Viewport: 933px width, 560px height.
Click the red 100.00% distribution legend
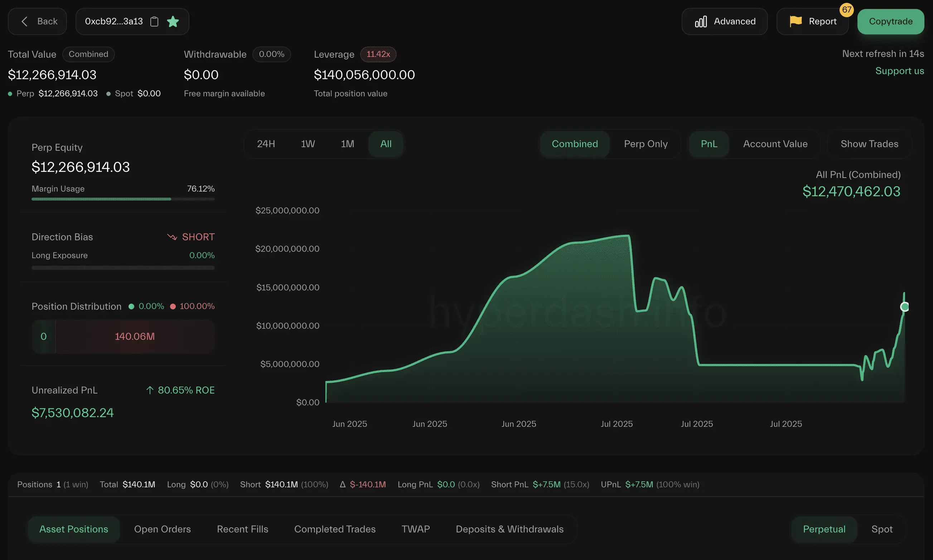coord(192,306)
